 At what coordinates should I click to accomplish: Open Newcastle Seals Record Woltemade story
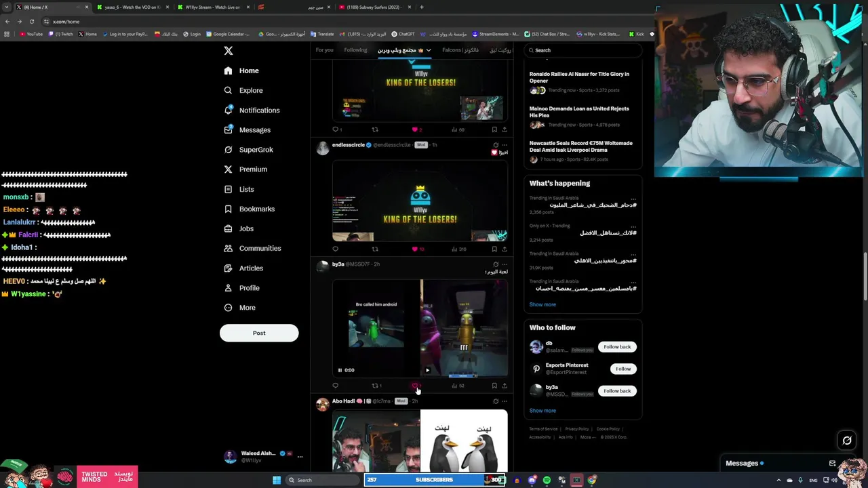tap(583, 151)
